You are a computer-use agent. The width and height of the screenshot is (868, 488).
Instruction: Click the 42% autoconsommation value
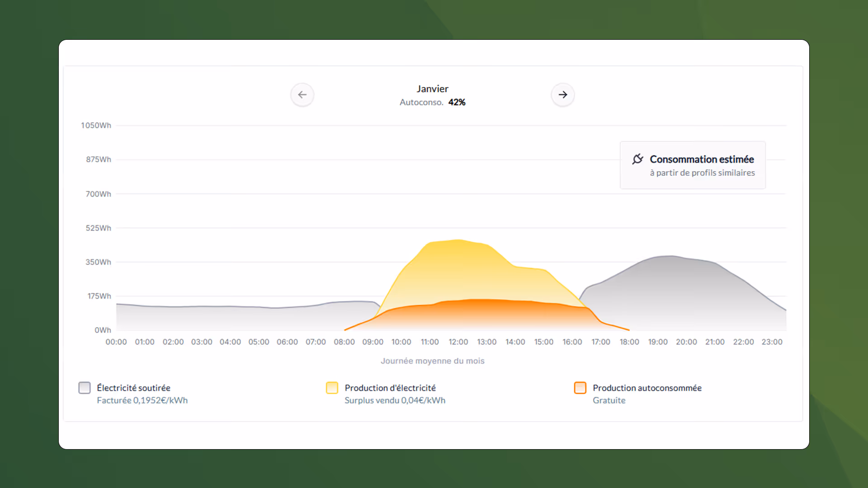tap(457, 103)
